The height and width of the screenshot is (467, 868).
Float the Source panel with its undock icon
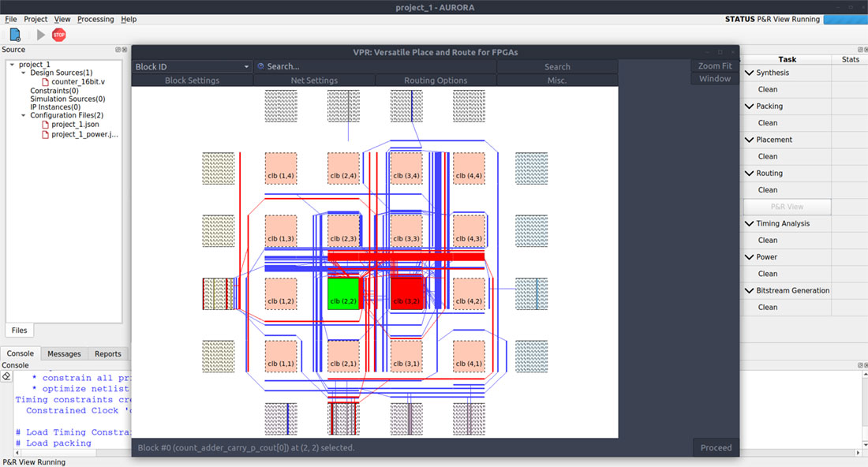pos(118,50)
